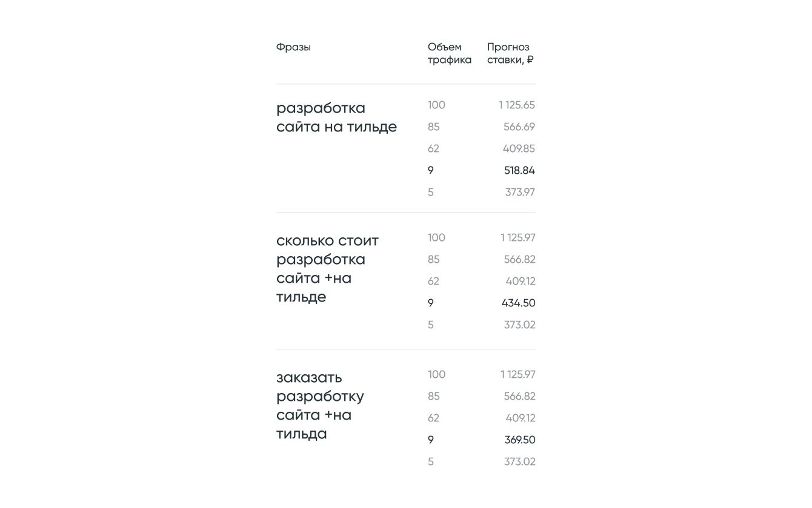Viewport: 812px width, 508px height.
Task: Click traffic volume 62 in third phrase group
Action: click(x=433, y=418)
